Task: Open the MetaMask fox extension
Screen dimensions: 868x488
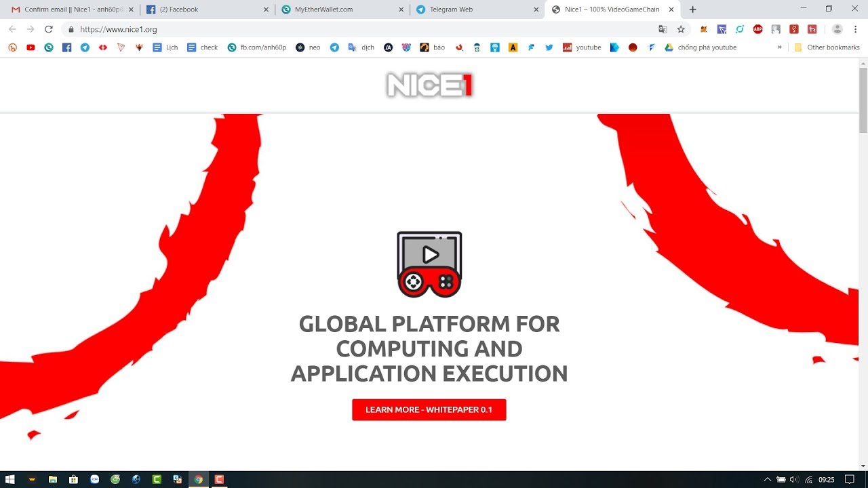Action: click(x=704, y=29)
